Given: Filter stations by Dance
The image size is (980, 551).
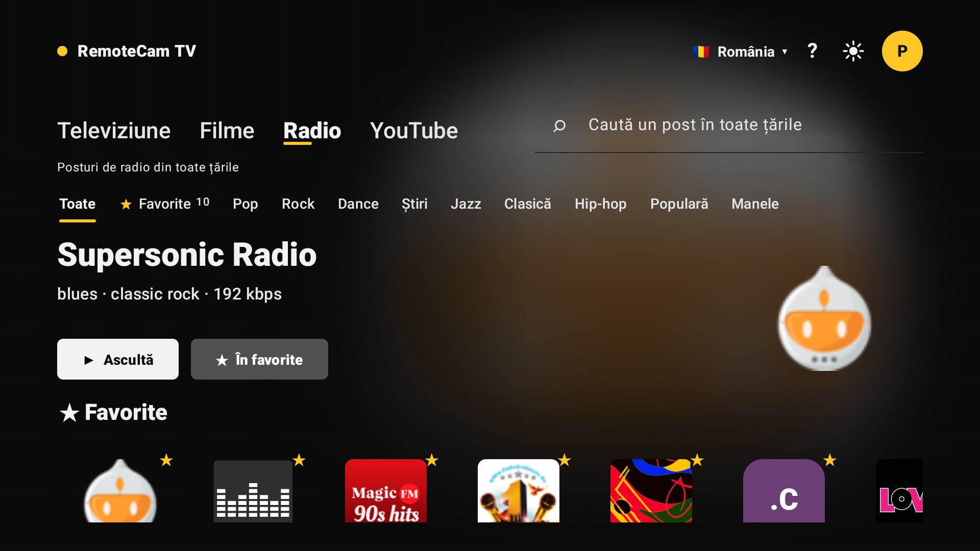Looking at the screenshot, I should 358,204.
